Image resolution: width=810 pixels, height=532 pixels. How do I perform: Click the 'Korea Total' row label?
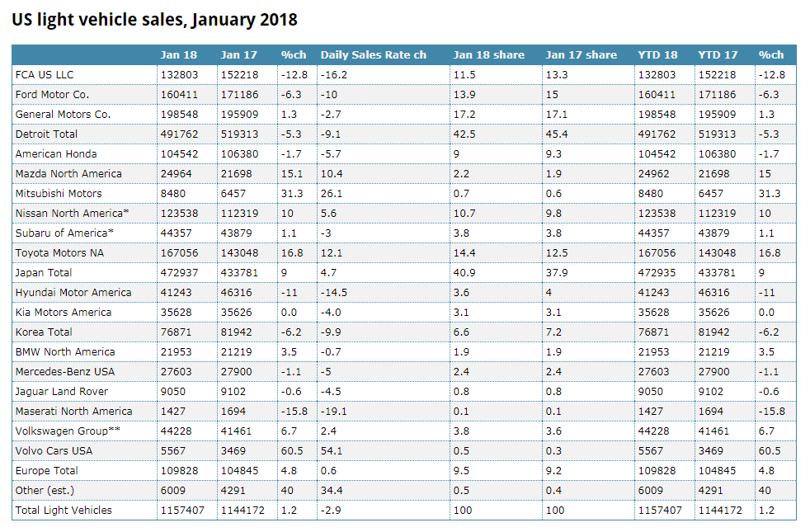pos(44,332)
